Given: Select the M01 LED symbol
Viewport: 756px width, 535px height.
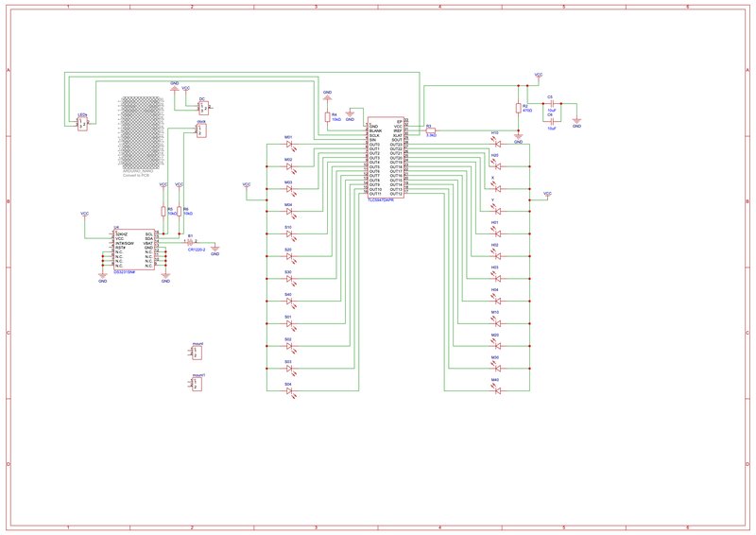Looking at the screenshot, I should [x=290, y=145].
